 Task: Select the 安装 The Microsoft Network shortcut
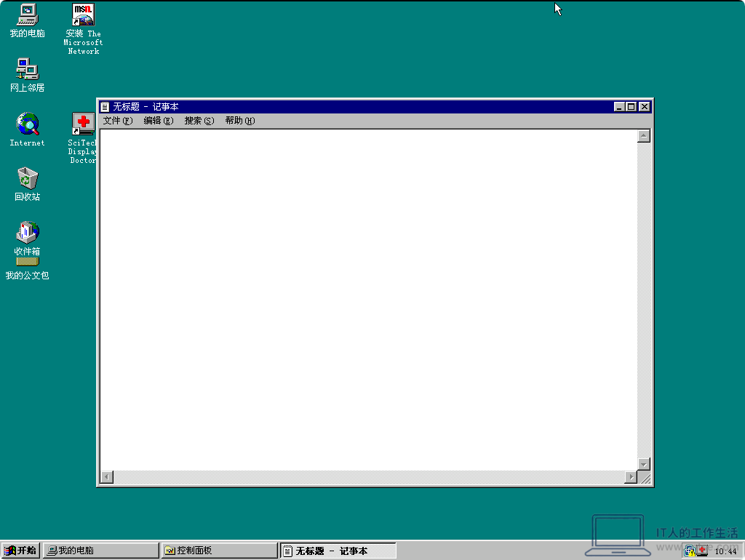click(83, 28)
